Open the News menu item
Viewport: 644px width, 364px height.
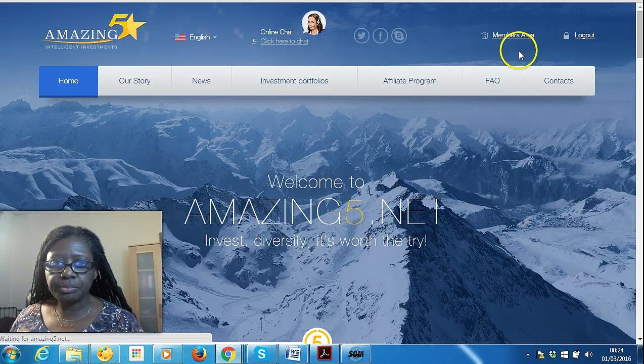click(x=201, y=81)
